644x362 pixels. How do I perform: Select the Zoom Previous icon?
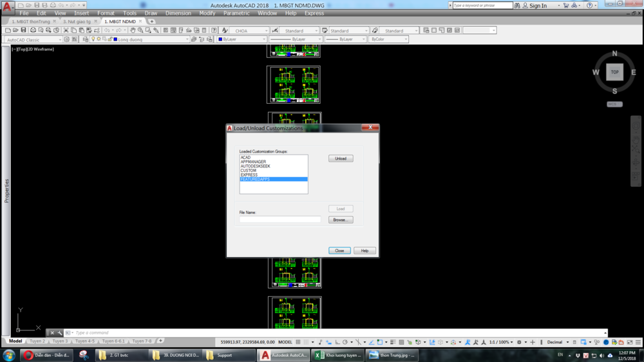click(156, 30)
